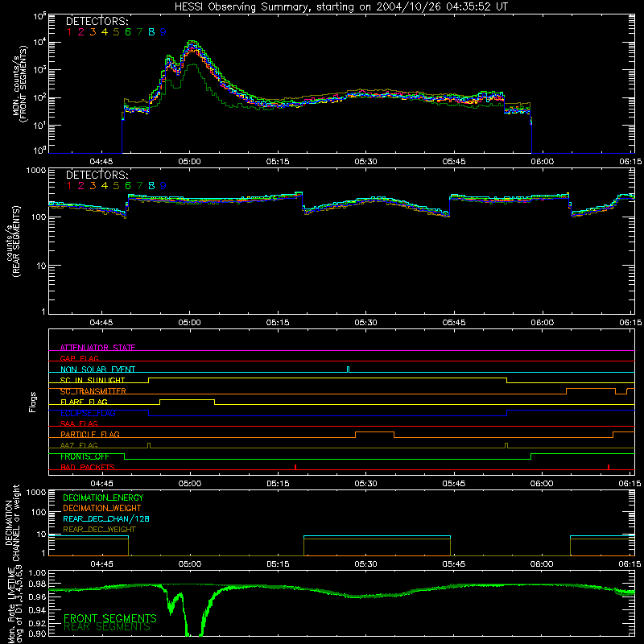
Task: Click the raised FLARE_FLAG segment near 05:00
Action: [x=187, y=399]
